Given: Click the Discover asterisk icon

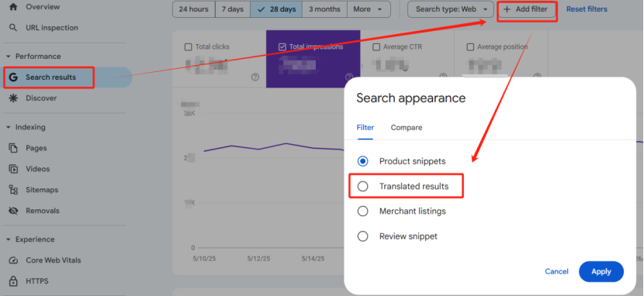Looking at the screenshot, I should point(13,98).
